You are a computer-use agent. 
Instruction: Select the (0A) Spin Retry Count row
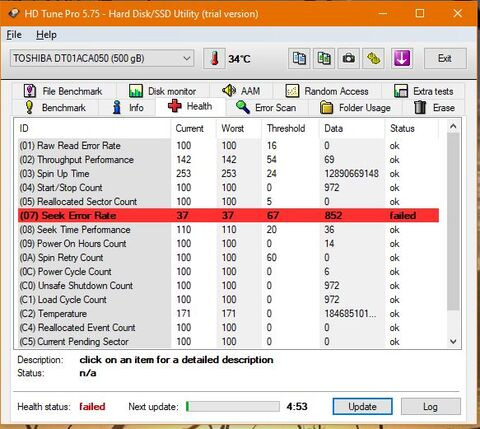point(228,258)
